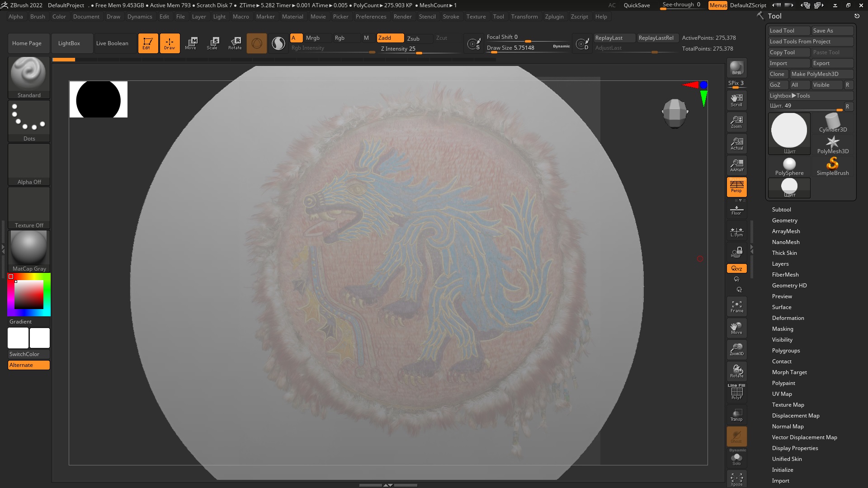Toggle Solo mode

(x=736, y=458)
